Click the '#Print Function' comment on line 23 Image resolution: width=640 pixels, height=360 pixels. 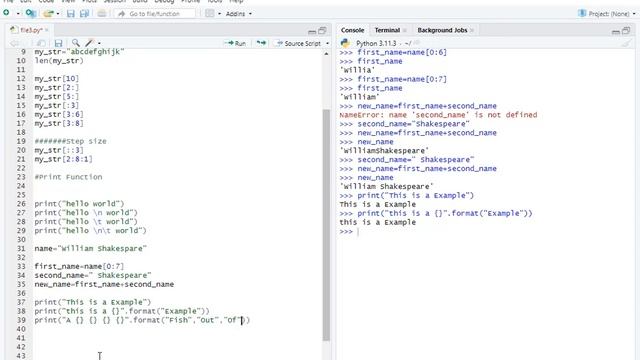coord(68,177)
